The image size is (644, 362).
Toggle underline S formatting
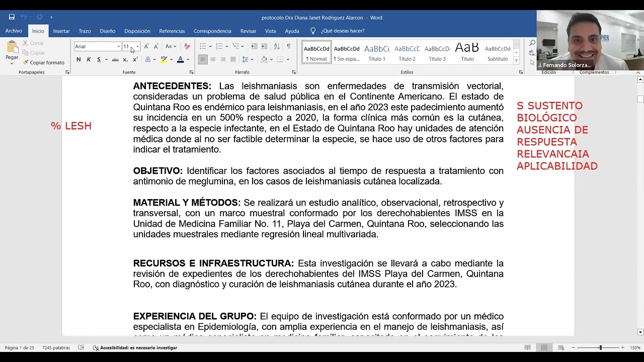click(x=99, y=59)
